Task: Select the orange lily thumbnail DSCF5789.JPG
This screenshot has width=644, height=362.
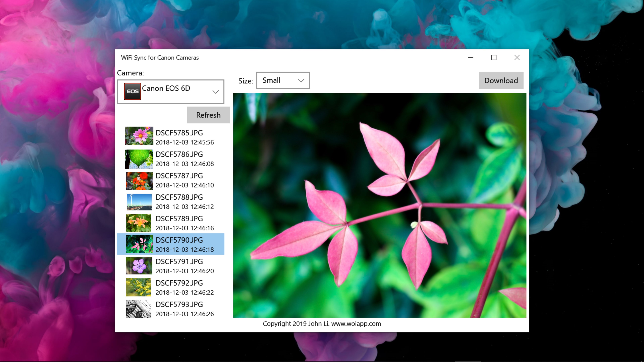Action: (x=139, y=223)
